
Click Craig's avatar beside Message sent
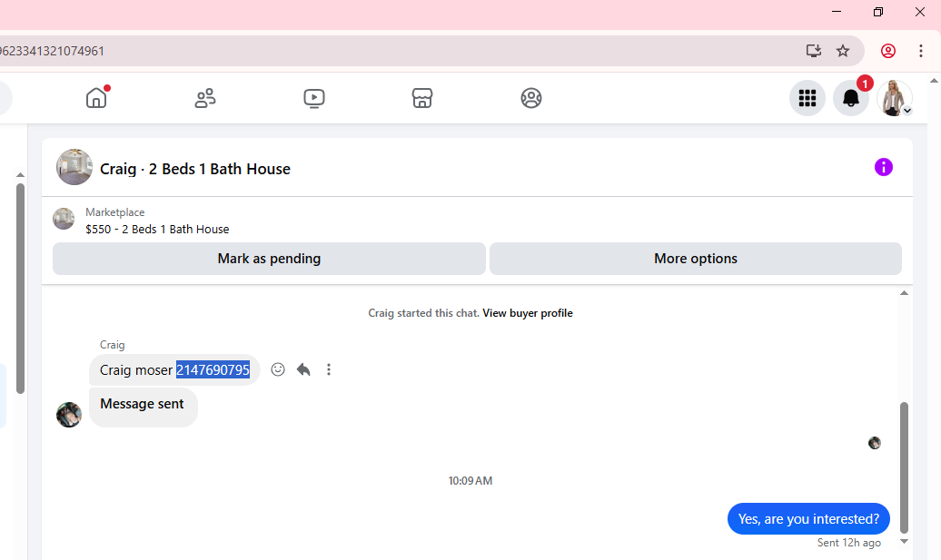coord(69,414)
